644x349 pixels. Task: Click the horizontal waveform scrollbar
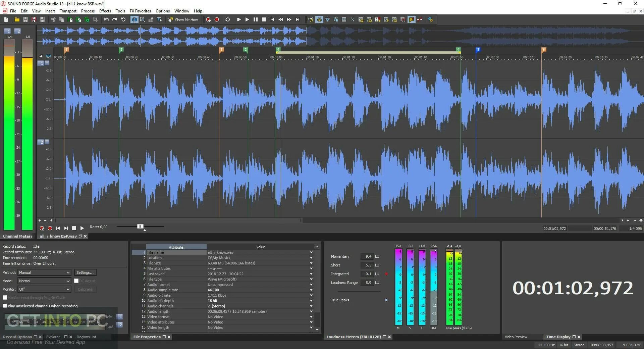(178, 220)
